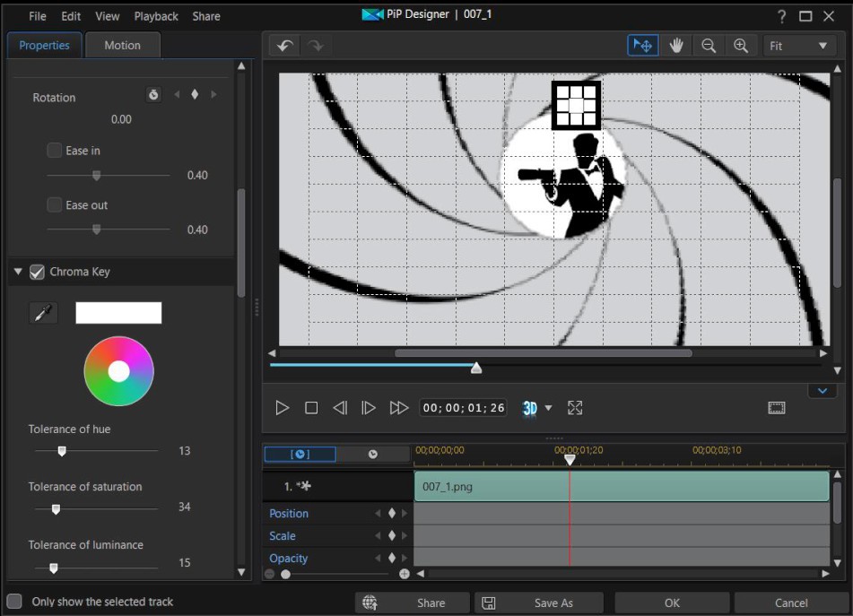Enable the Ease out checkbox

[55, 204]
